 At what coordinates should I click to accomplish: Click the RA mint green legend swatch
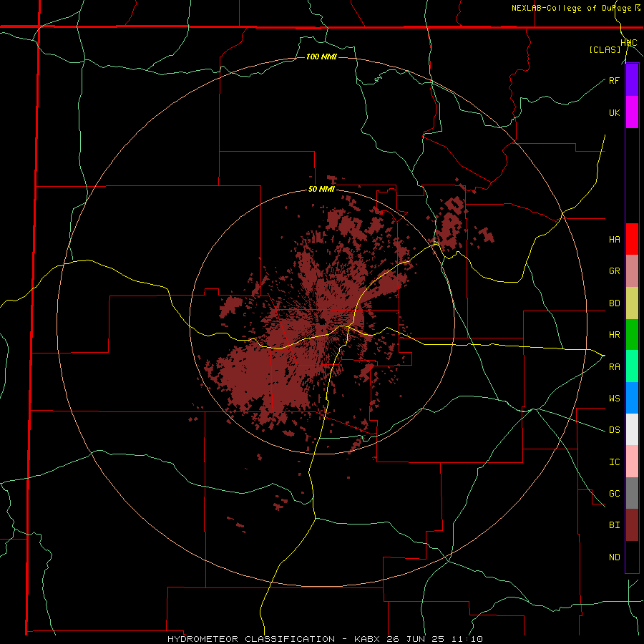pyautogui.click(x=632, y=366)
